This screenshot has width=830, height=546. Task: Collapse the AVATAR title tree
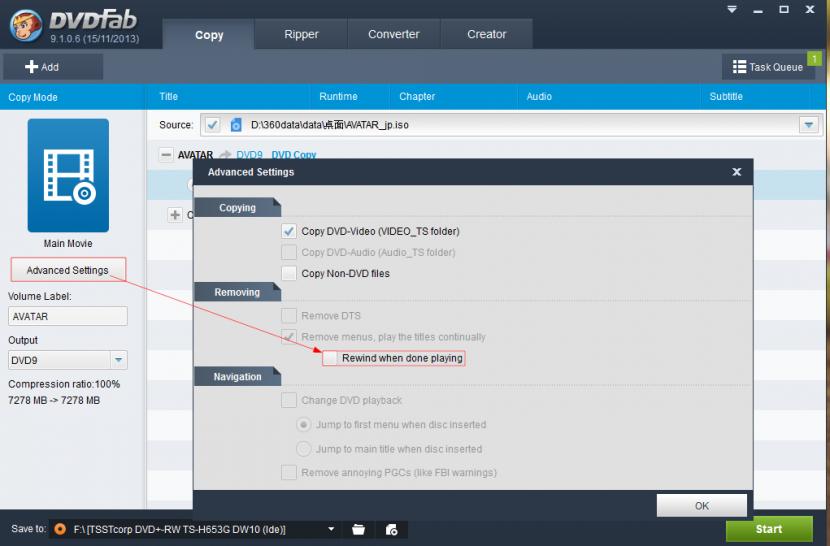166,155
